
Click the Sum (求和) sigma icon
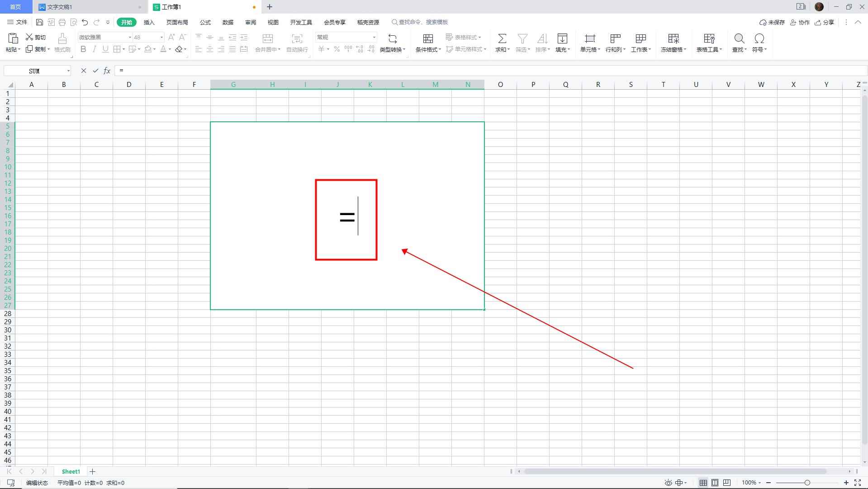(502, 38)
